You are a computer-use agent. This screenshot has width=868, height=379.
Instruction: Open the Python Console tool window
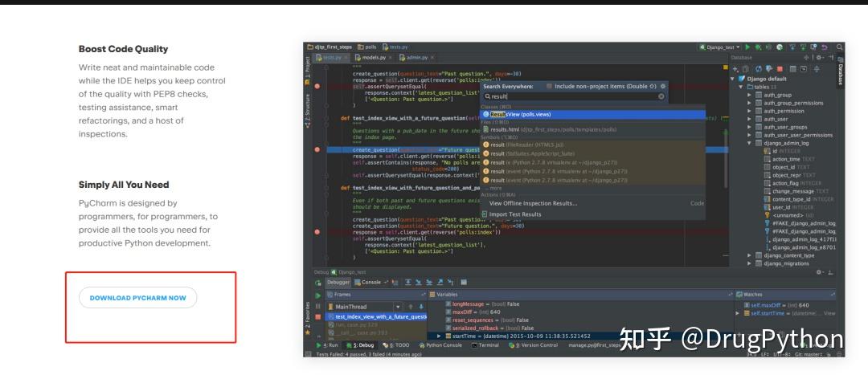coord(440,345)
